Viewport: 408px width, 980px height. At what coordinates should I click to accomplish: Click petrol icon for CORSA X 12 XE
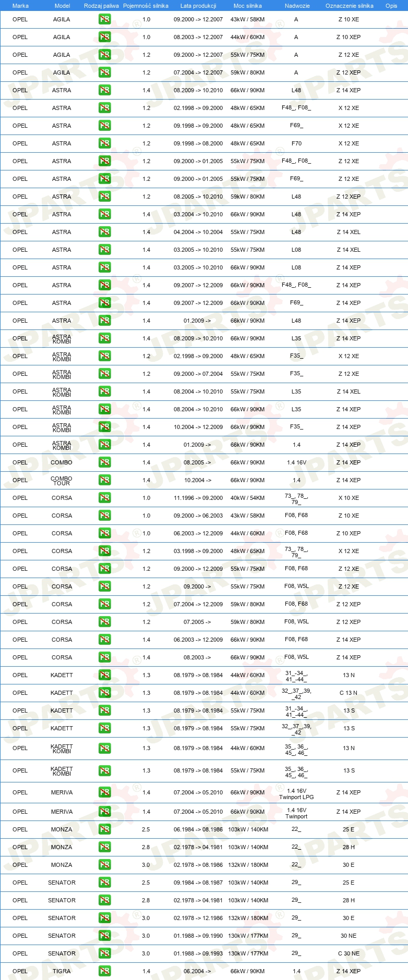(x=104, y=551)
